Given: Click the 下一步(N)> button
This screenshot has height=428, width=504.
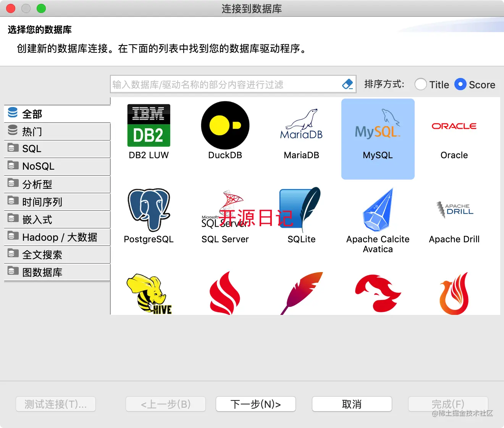Looking at the screenshot, I should [256, 404].
